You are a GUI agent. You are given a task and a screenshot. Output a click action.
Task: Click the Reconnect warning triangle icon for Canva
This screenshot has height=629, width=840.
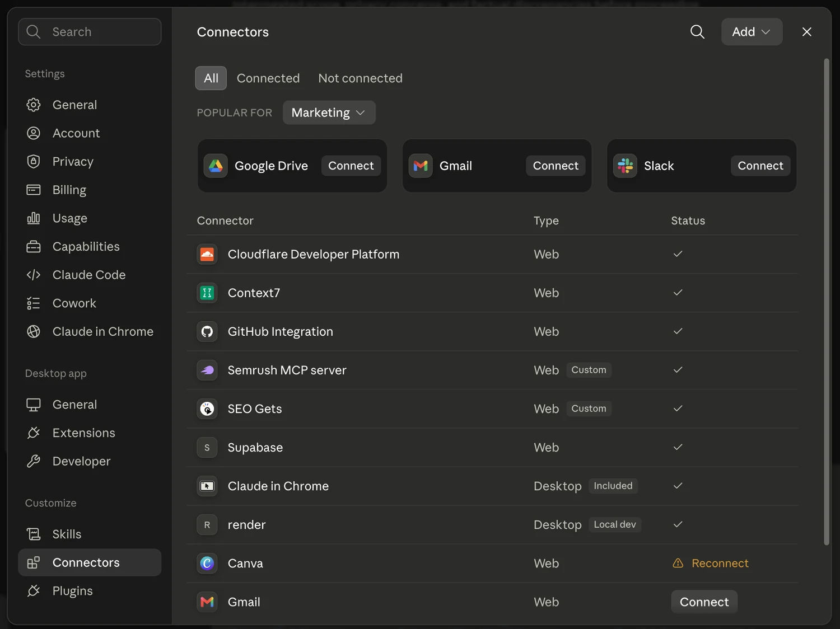pyautogui.click(x=678, y=563)
